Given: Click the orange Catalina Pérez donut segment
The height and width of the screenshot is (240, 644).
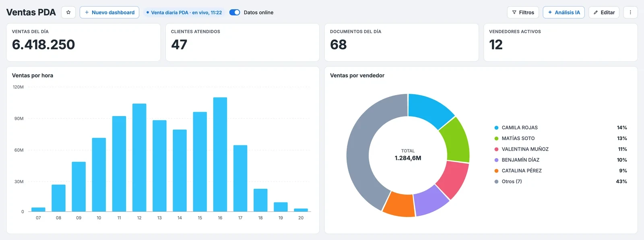Looking at the screenshot, I should [x=399, y=204].
